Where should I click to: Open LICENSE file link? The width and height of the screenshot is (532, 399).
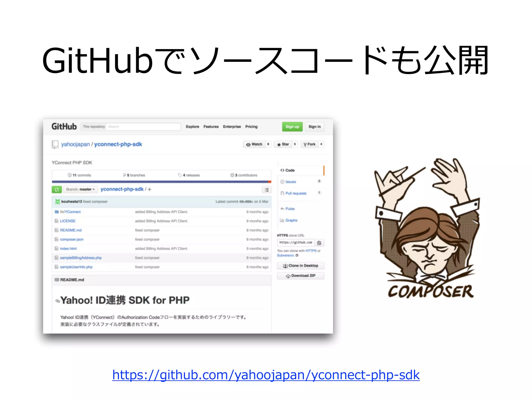click(68, 221)
